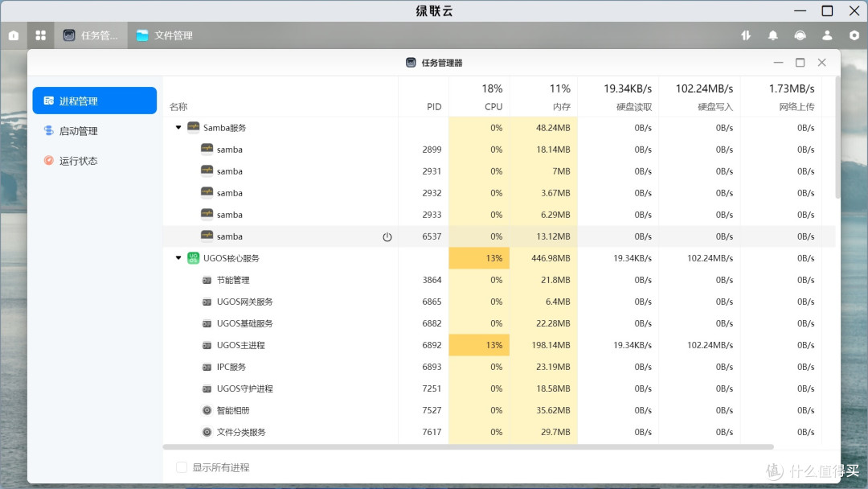Maximize the 绿联云 outer window
The image size is (868, 489).
(x=827, y=10)
